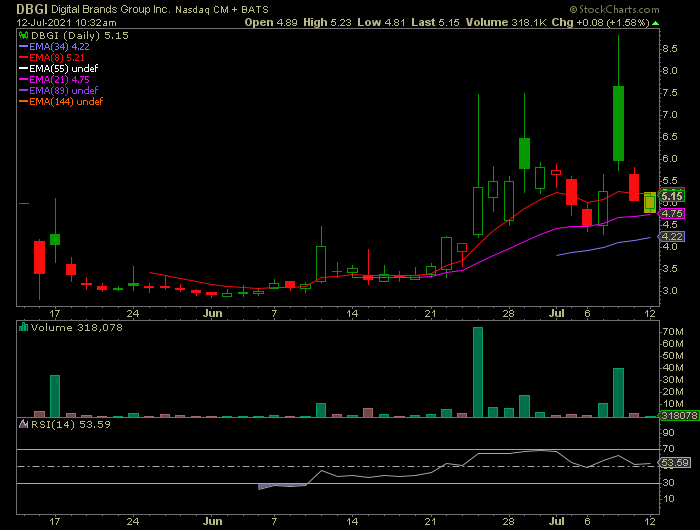Click the candlestick icon beside DBGI (Daily)
The image size is (700, 530).
tap(24, 35)
